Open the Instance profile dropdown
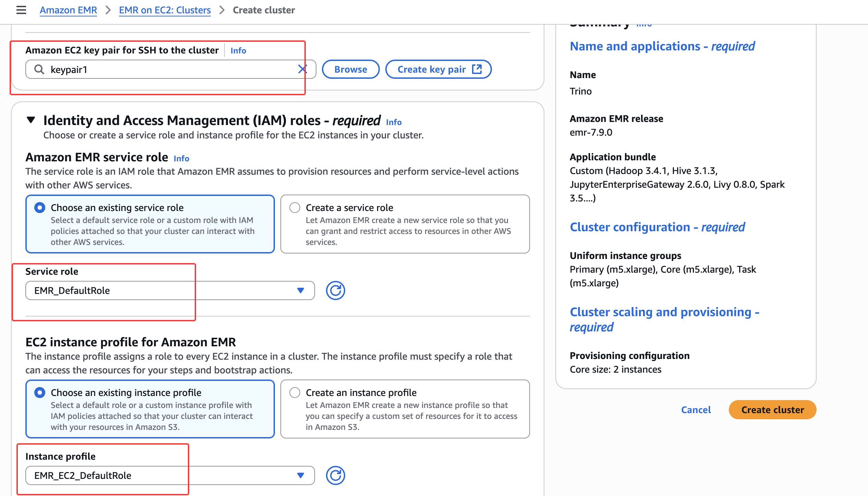 pos(170,475)
